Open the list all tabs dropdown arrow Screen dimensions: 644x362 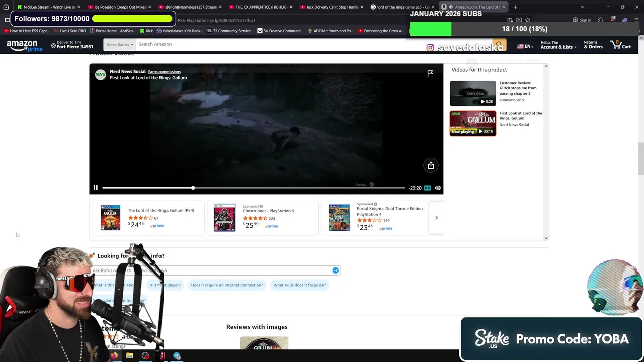tap(582, 7)
